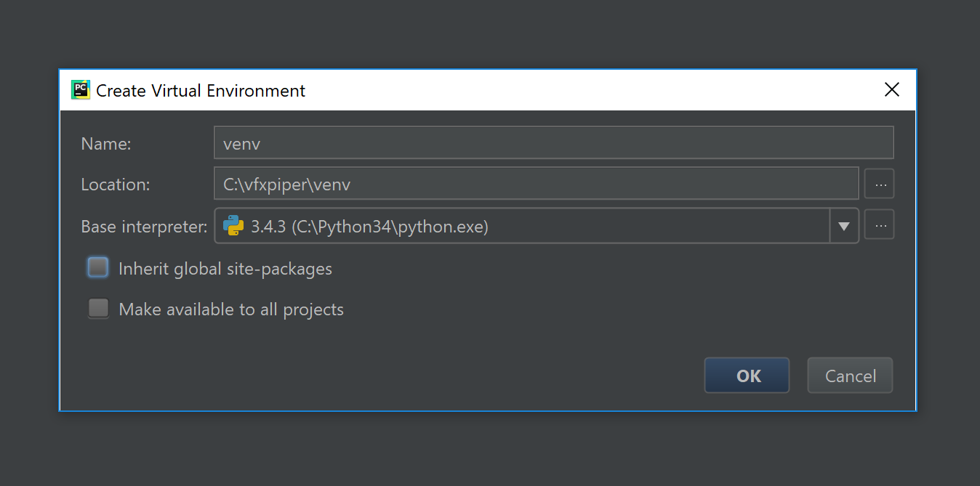Check the Make available to all projects box
Viewport: 980px width, 486px height.
[98, 309]
